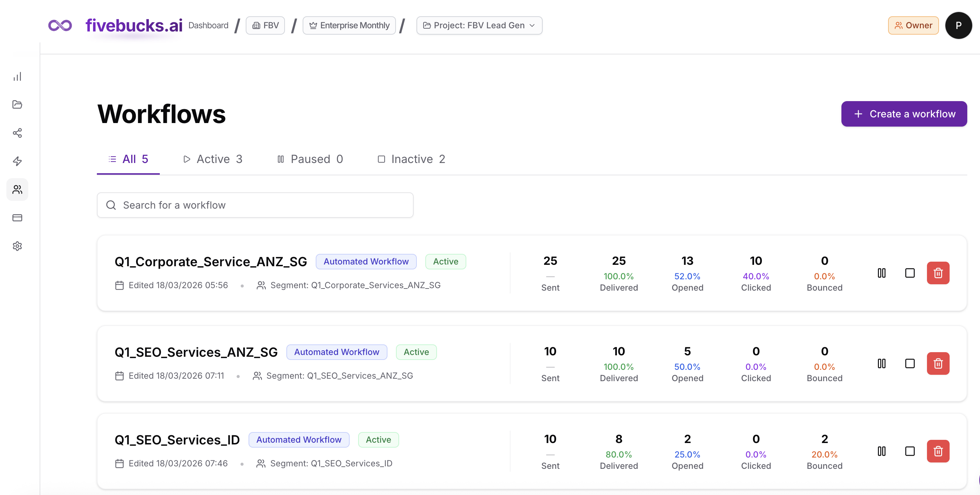980x495 pixels.
Task: Click the folder icon in the sidebar
Action: click(17, 104)
